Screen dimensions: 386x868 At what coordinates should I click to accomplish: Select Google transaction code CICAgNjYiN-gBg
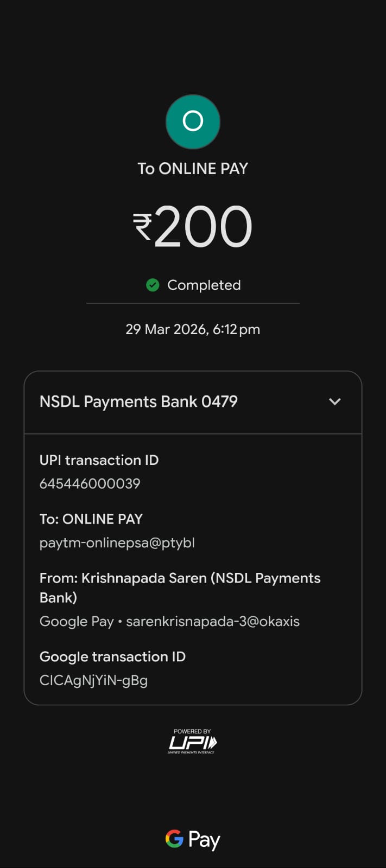point(93,680)
